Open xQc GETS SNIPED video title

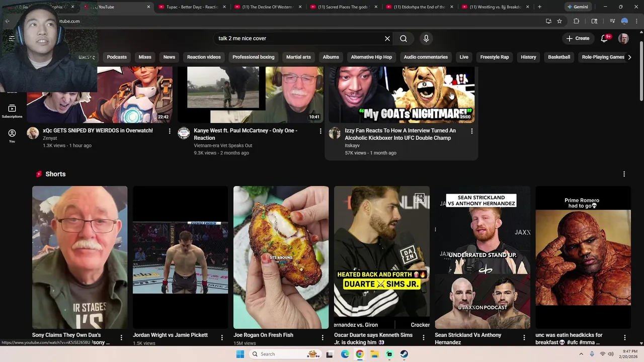click(98, 130)
